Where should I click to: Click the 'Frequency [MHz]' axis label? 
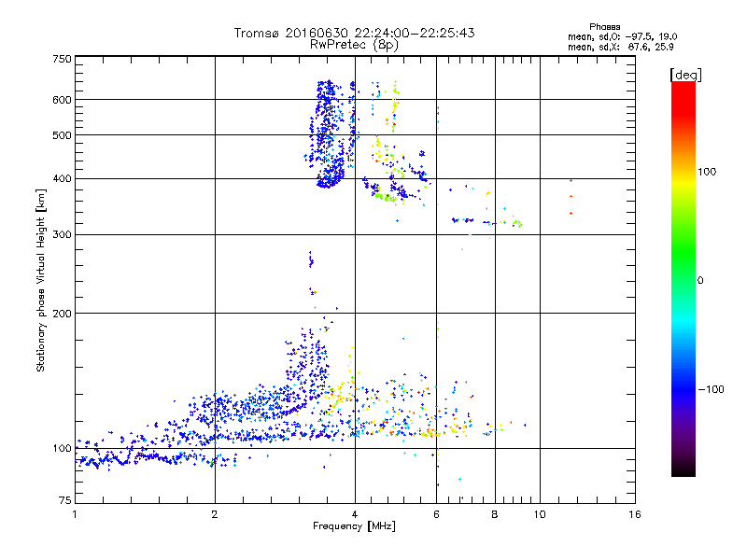pos(354,526)
